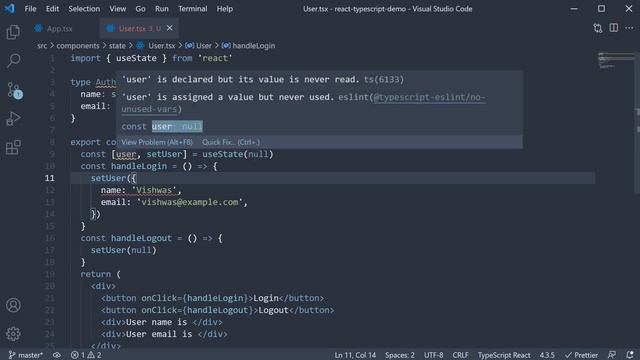This screenshot has height=360, width=640.
Task: Click the underlined user variable on line 9
Action: click(126, 154)
